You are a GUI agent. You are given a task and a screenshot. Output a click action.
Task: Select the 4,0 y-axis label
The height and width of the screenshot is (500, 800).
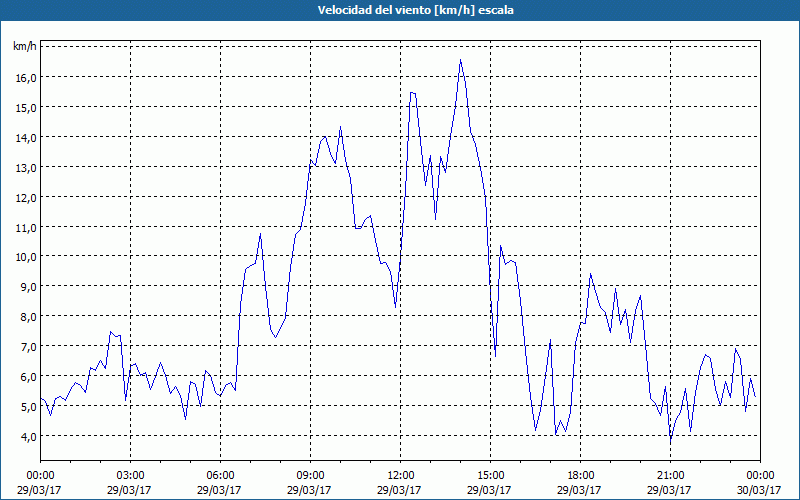pos(28,436)
